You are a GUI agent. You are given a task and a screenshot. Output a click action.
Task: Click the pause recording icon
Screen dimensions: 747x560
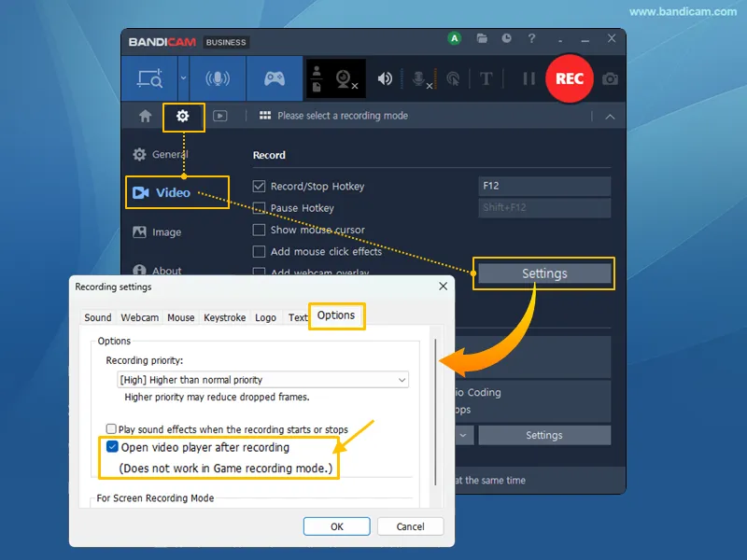[x=529, y=78]
